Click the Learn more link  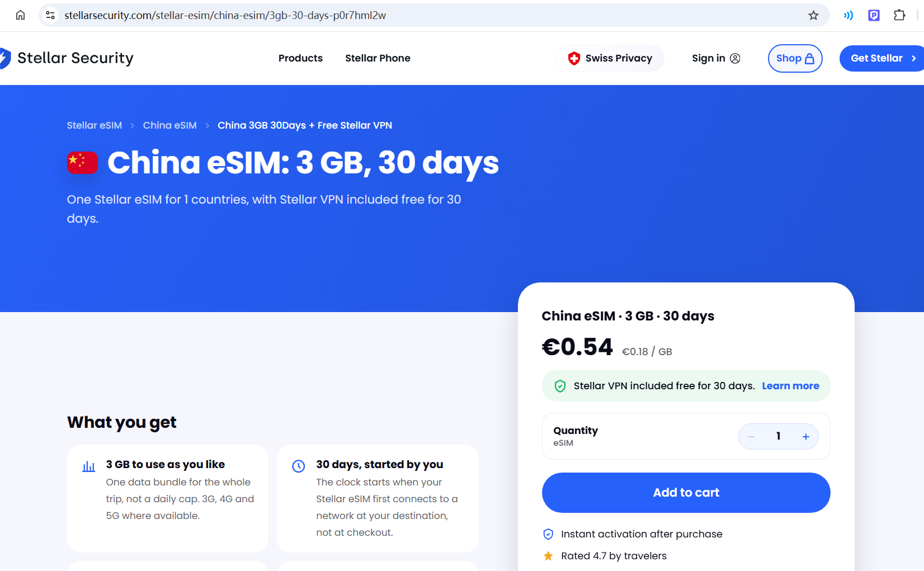[790, 386]
